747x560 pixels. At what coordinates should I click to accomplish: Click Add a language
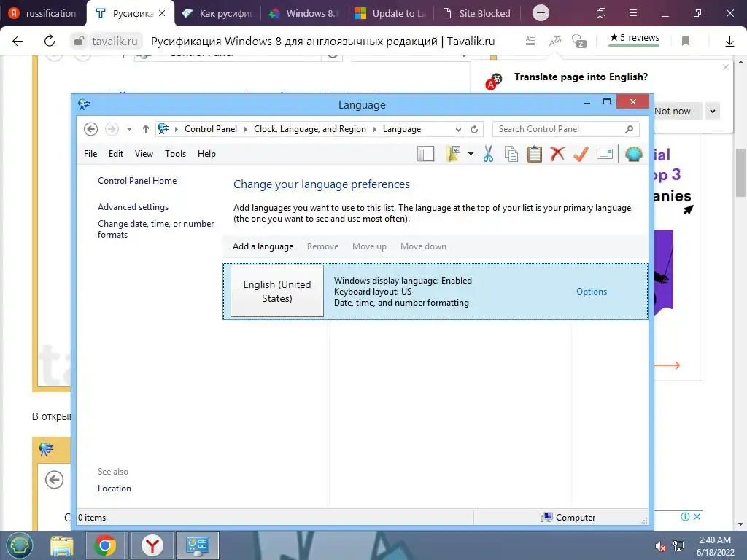coord(263,246)
